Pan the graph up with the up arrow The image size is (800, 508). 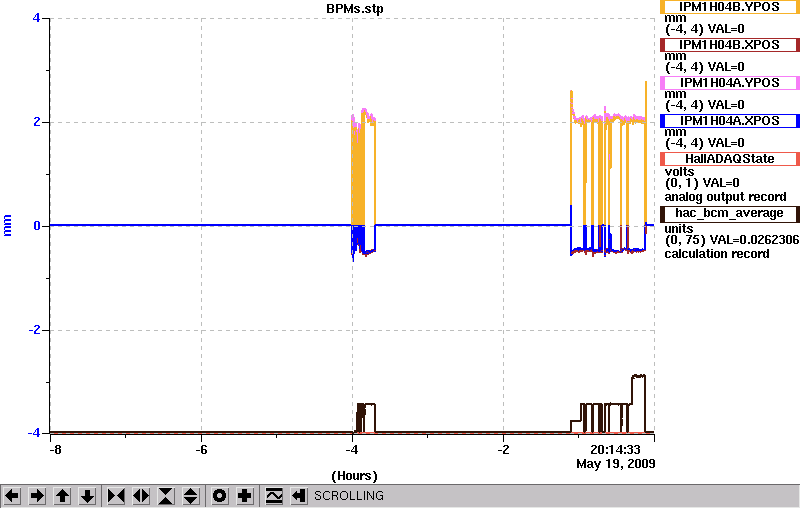pos(62,496)
